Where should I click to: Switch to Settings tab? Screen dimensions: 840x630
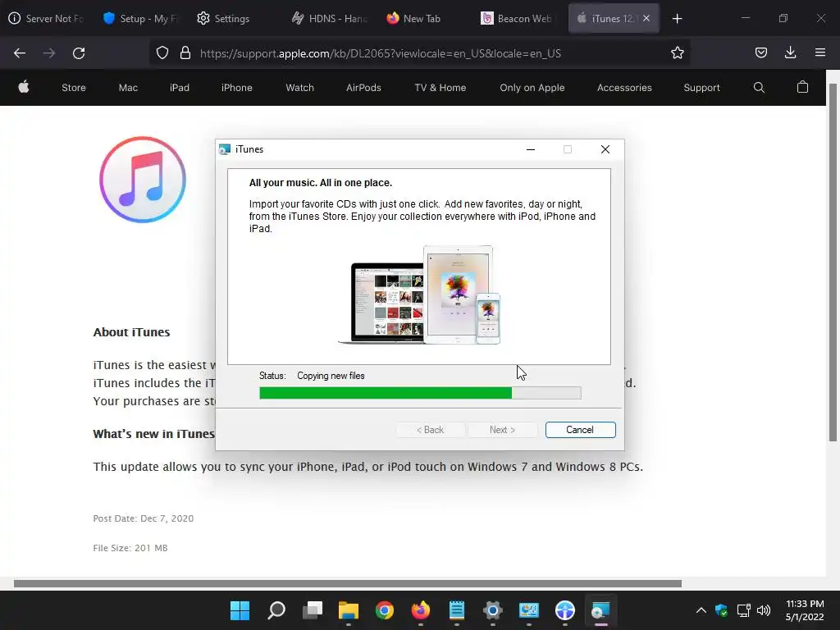pyautogui.click(x=223, y=19)
